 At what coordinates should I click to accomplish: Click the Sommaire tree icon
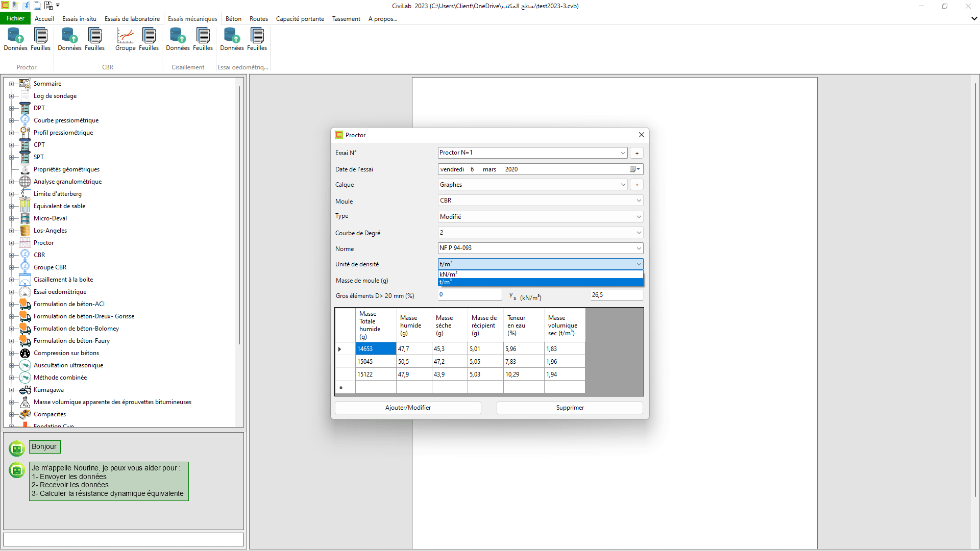[x=25, y=84]
